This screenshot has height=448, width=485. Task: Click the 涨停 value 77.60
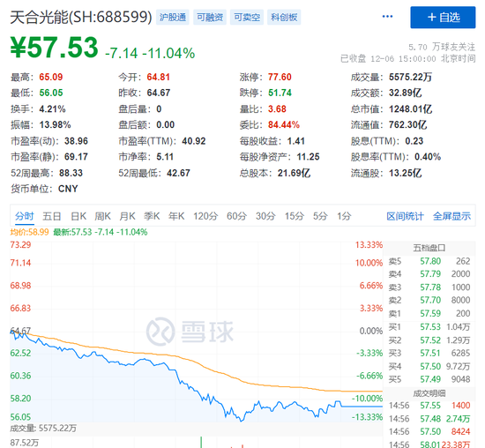[280, 77]
